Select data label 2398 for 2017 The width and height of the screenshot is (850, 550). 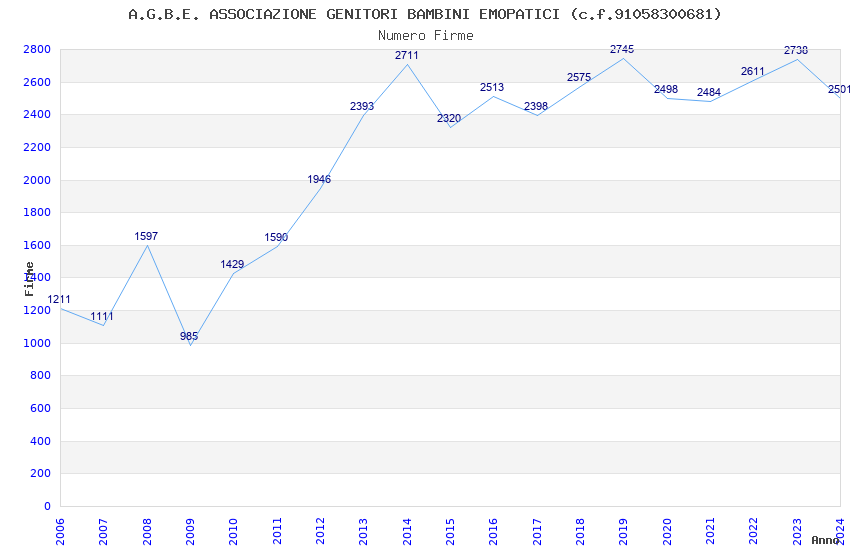pyautogui.click(x=536, y=106)
